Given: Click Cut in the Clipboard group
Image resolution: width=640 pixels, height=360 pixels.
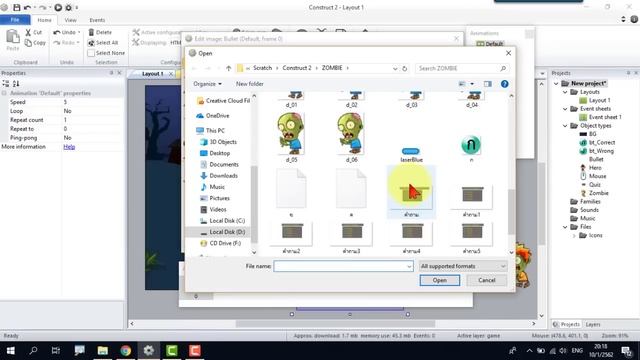Looking at the screenshot, I should pos(33,32).
